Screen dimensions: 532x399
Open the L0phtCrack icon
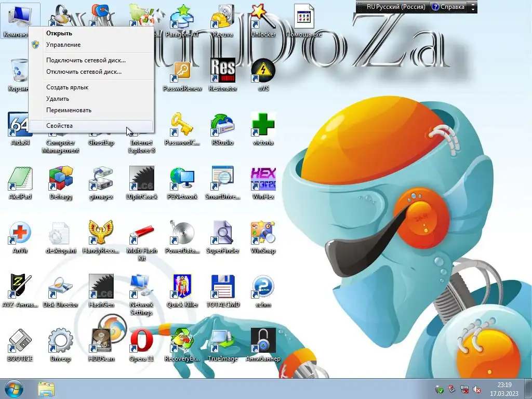(141, 183)
